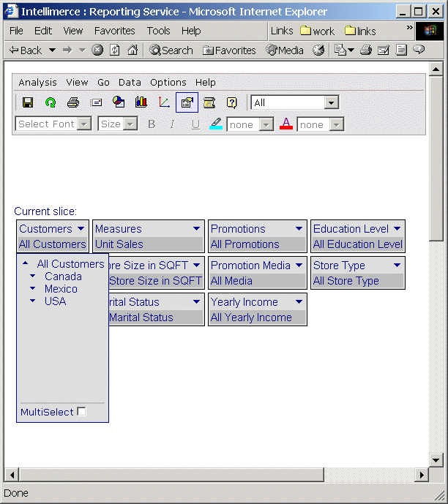Open the background color none dropdown
The width and height of the screenshot is (448, 504).
(266, 124)
